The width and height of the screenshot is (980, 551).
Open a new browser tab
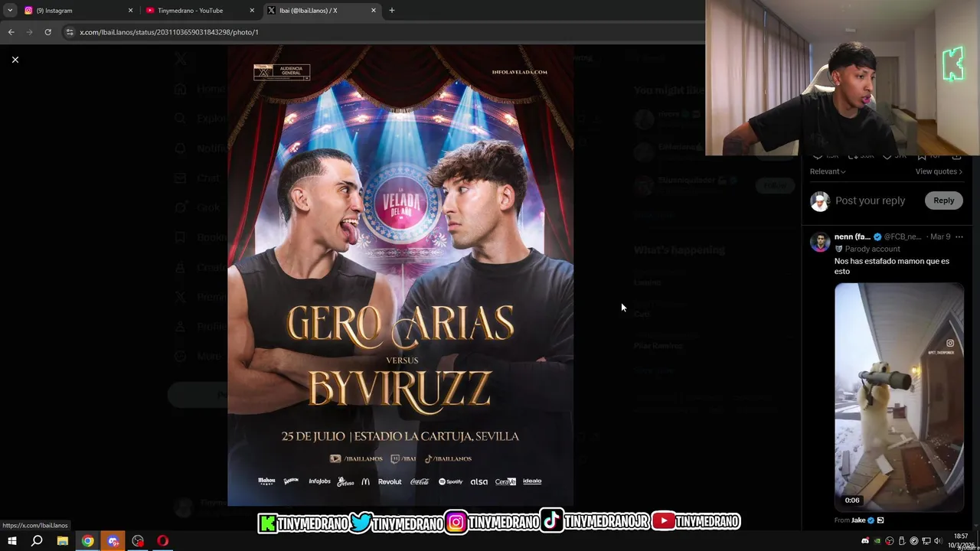(x=392, y=11)
